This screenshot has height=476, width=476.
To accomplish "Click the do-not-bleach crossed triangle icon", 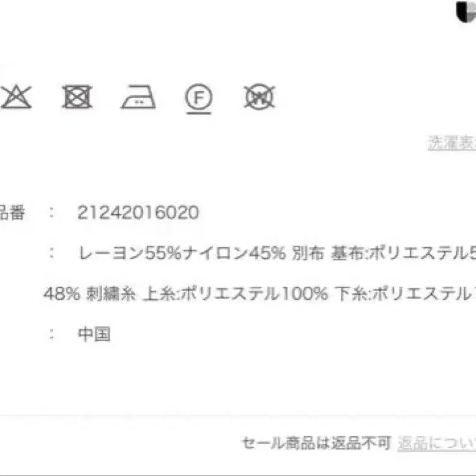I will tap(17, 97).
